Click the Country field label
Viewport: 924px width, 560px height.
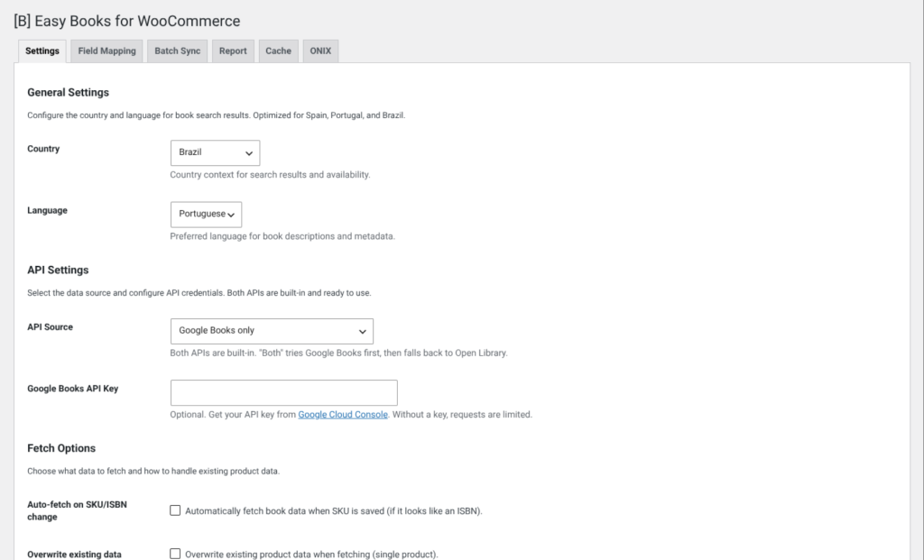pyautogui.click(x=43, y=149)
